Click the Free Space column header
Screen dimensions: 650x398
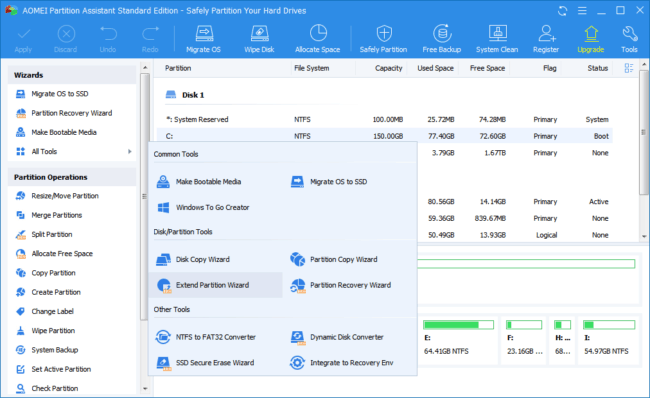488,68
